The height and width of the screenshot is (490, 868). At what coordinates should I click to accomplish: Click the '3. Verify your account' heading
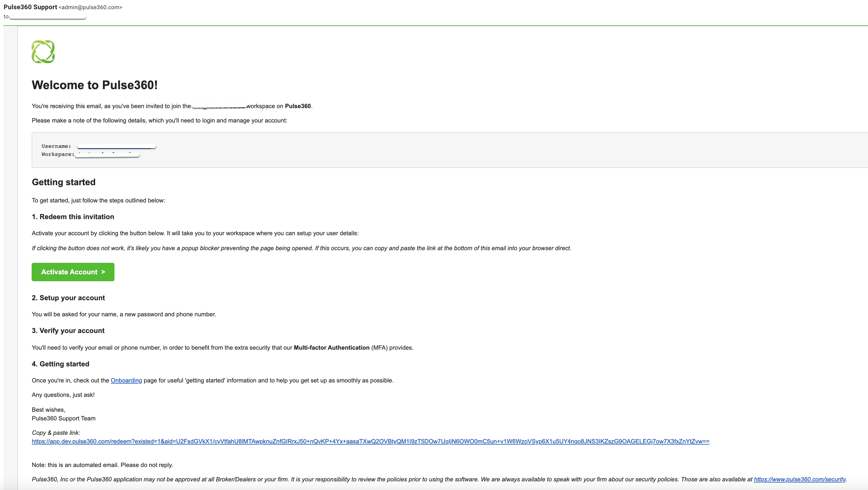click(68, 331)
